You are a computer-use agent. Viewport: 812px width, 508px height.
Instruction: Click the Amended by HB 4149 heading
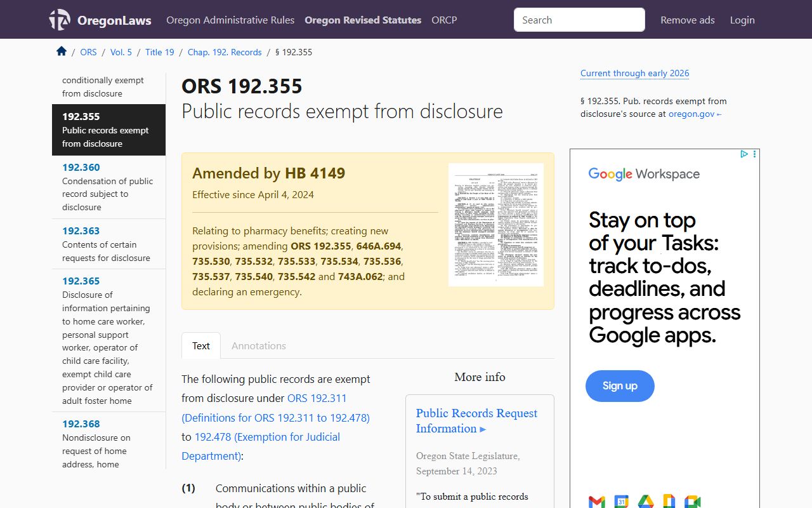269,173
